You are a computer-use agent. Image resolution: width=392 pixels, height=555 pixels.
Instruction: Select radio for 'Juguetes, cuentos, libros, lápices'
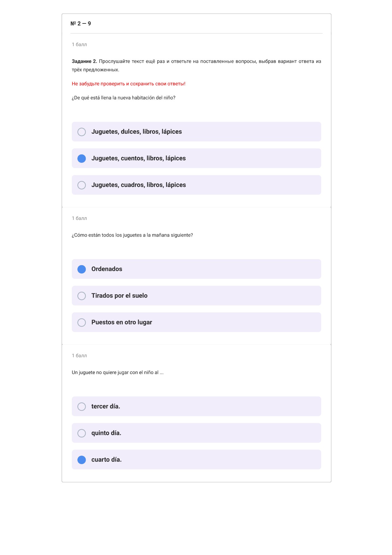pyautogui.click(x=82, y=158)
